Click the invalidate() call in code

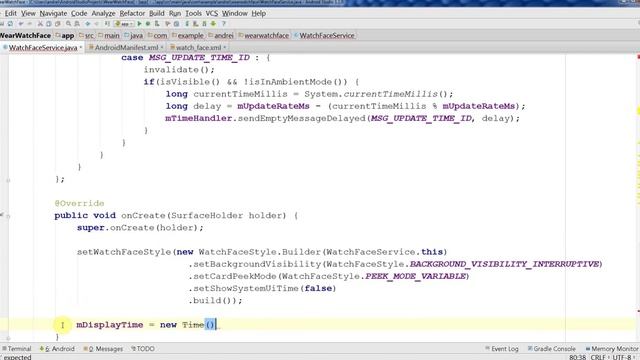[x=179, y=69]
